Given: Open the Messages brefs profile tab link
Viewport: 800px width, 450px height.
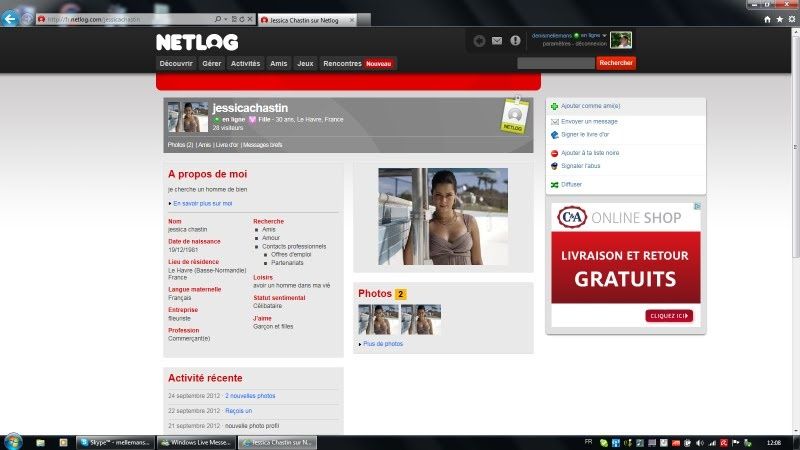Looking at the screenshot, I should [x=263, y=145].
